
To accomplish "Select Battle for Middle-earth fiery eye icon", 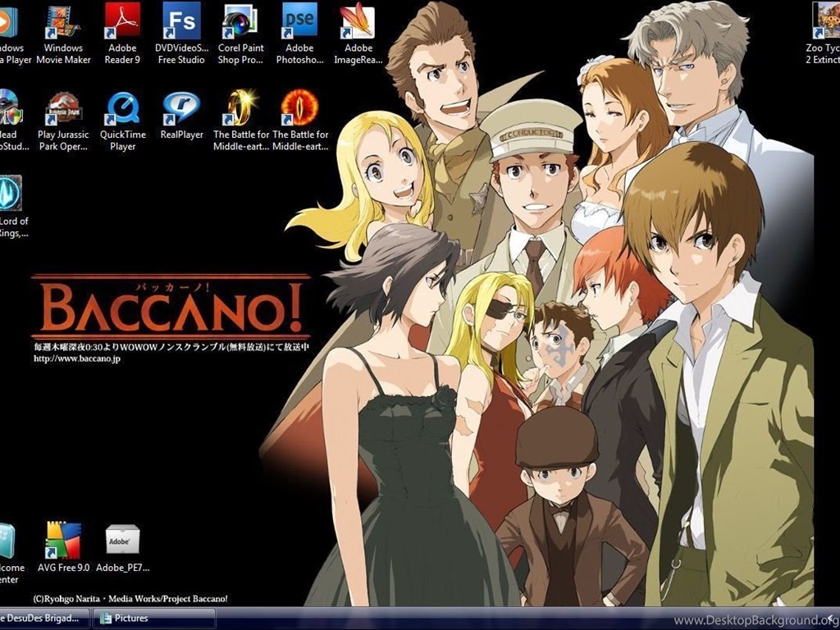I will pos(299,108).
